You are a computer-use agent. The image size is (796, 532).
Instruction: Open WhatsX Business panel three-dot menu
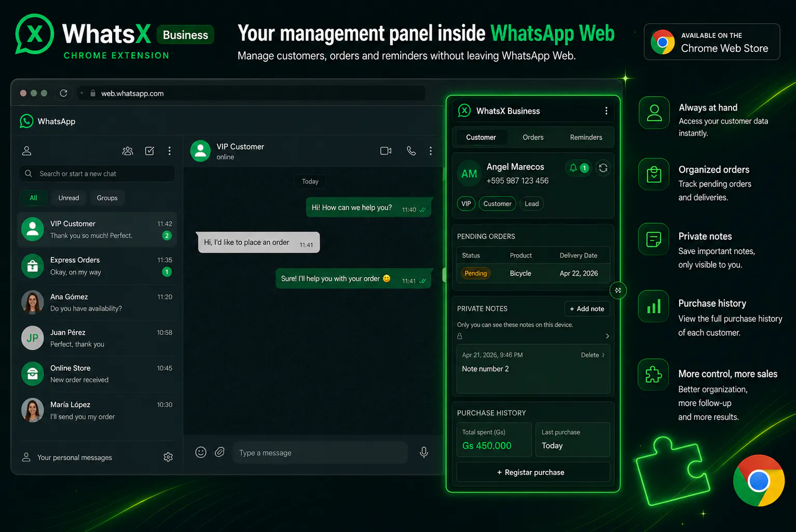(606, 111)
